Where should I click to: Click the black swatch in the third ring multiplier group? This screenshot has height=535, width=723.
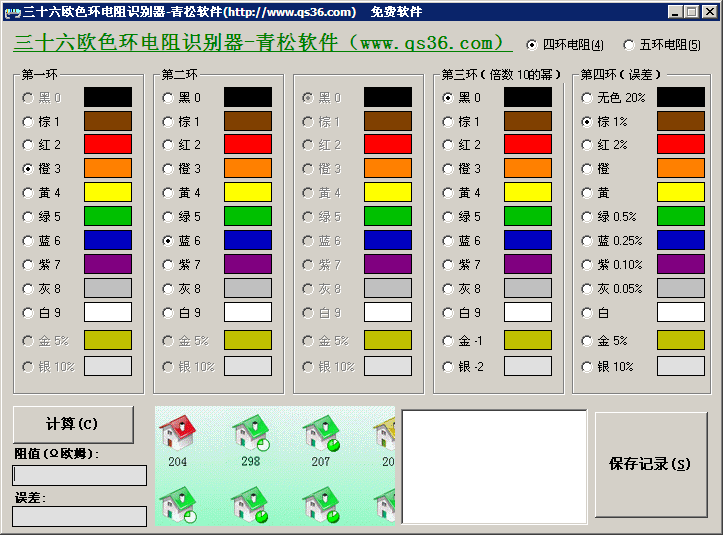528,97
